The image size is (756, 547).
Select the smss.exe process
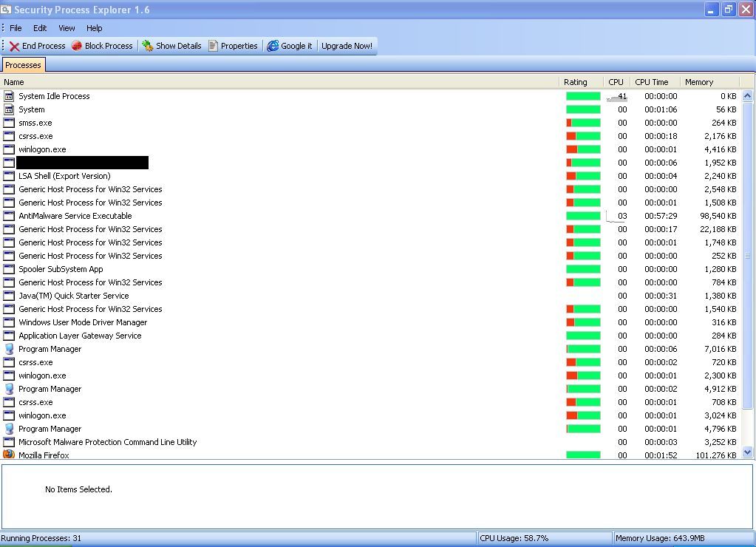[370, 123]
